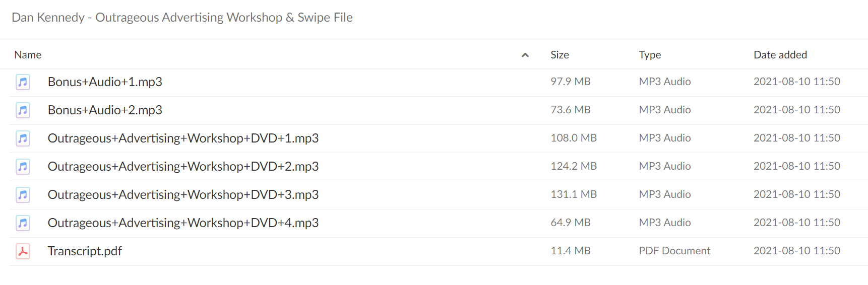Sort files by Date added column
Screen dimensions: 868x285
click(x=780, y=55)
